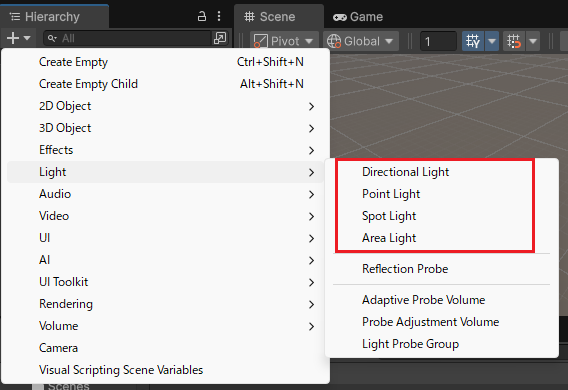The height and width of the screenshot is (390, 568).
Task: Expand the 3D Object submenu
Action: [165, 128]
